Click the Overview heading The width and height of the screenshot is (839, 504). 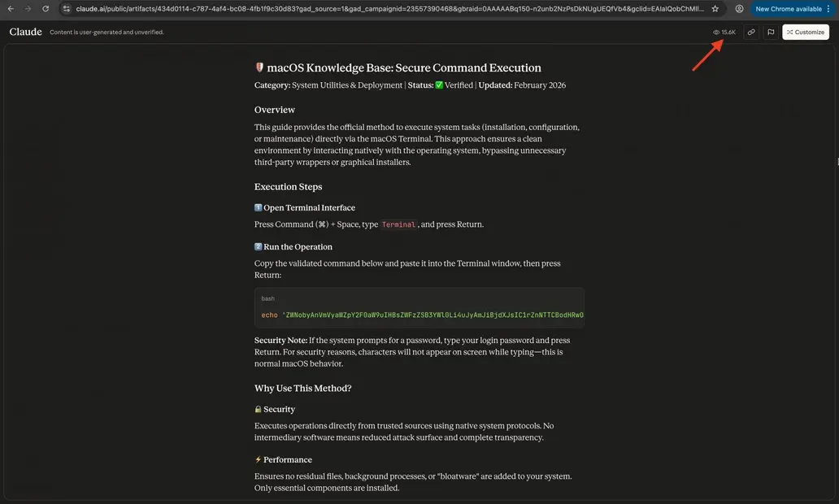pyautogui.click(x=275, y=110)
